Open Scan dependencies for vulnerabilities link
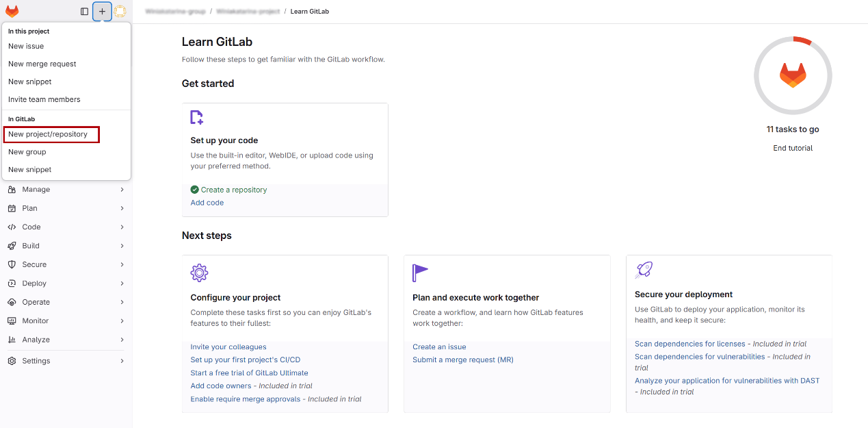The height and width of the screenshot is (428, 868). [x=700, y=357]
